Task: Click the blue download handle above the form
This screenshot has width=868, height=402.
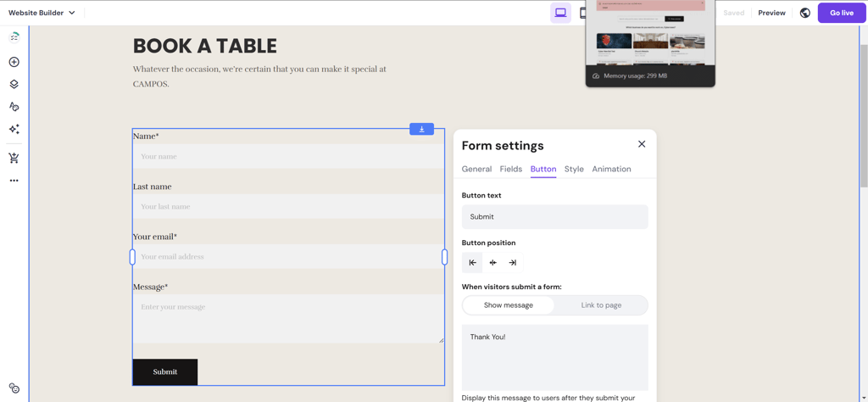Action: pos(422,129)
